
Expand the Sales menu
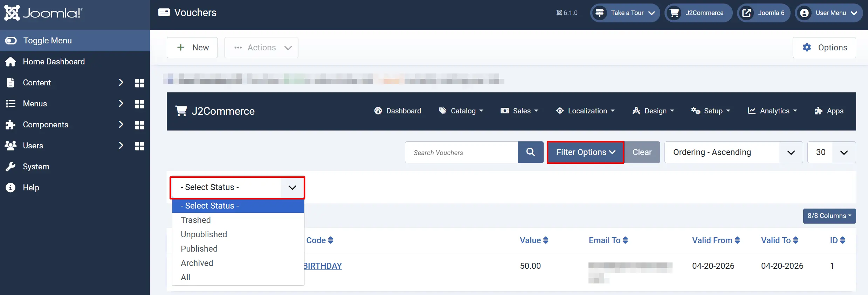[519, 111]
